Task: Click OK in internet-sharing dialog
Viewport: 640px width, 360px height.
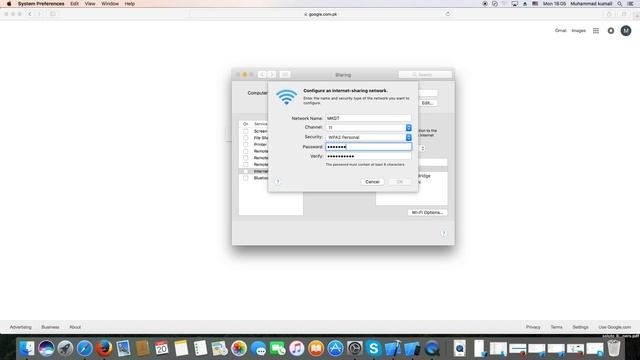Action: (400, 182)
